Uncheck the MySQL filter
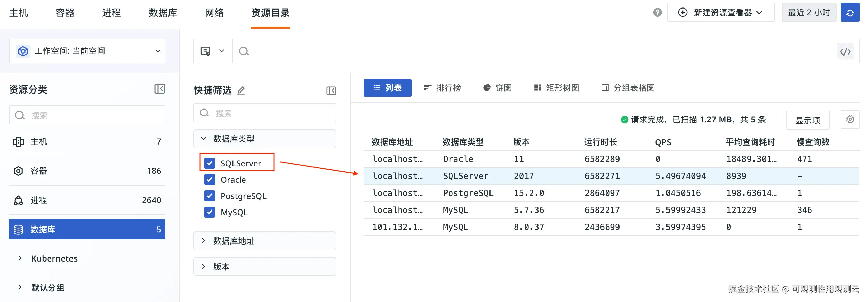Screen dimensions: 868x302 click(x=210, y=212)
